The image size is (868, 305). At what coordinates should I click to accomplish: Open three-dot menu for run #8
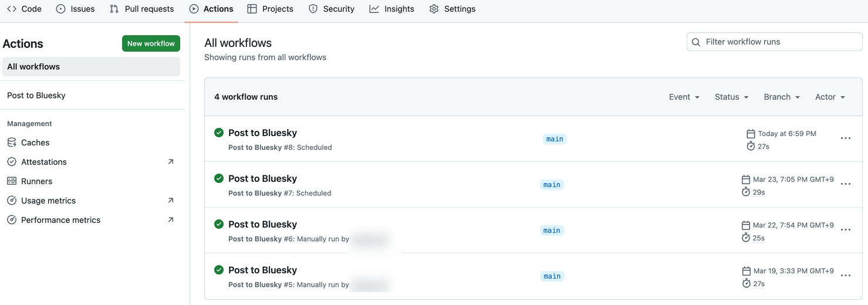[846, 138]
